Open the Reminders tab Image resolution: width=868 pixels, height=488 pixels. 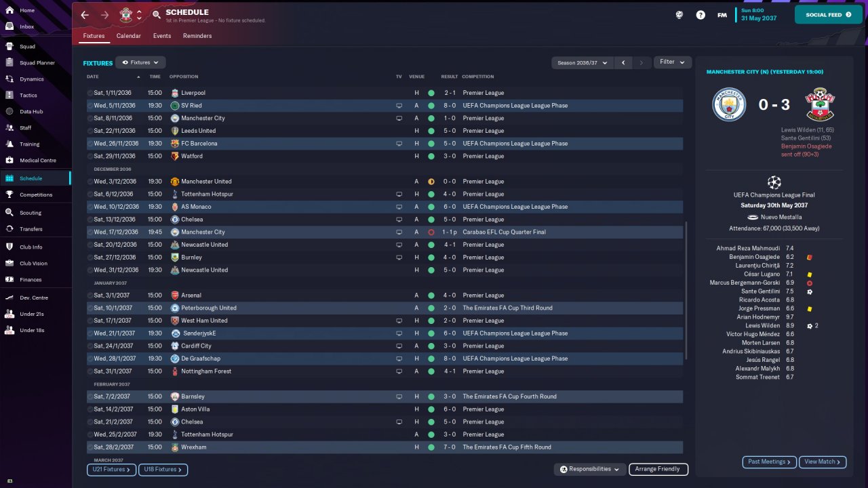[x=197, y=36]
